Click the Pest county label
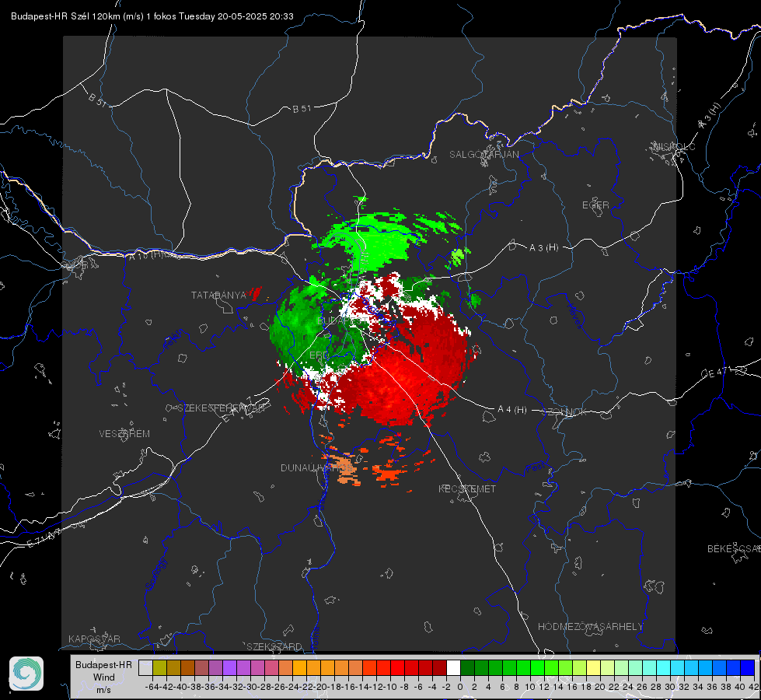 [x=536, y=467]
